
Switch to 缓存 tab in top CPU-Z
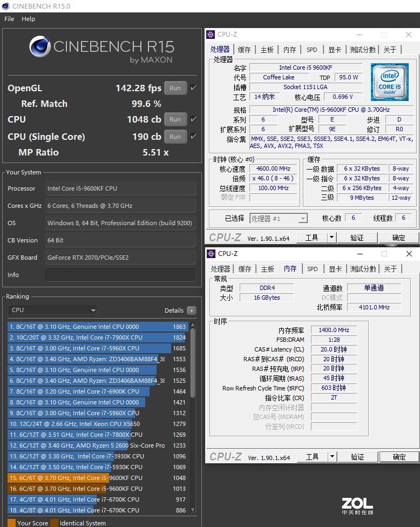coord(244,50)
